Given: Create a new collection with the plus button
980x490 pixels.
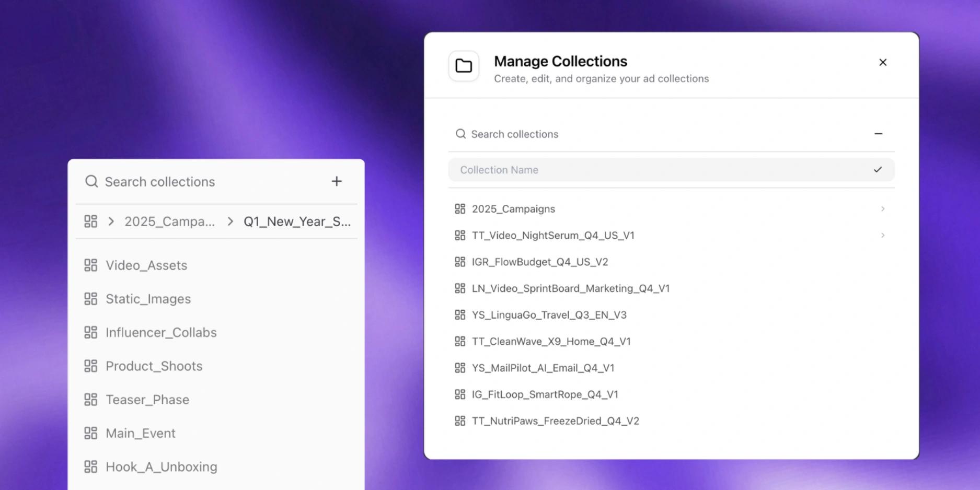Looking at the screenshot, I should [337, 181].
